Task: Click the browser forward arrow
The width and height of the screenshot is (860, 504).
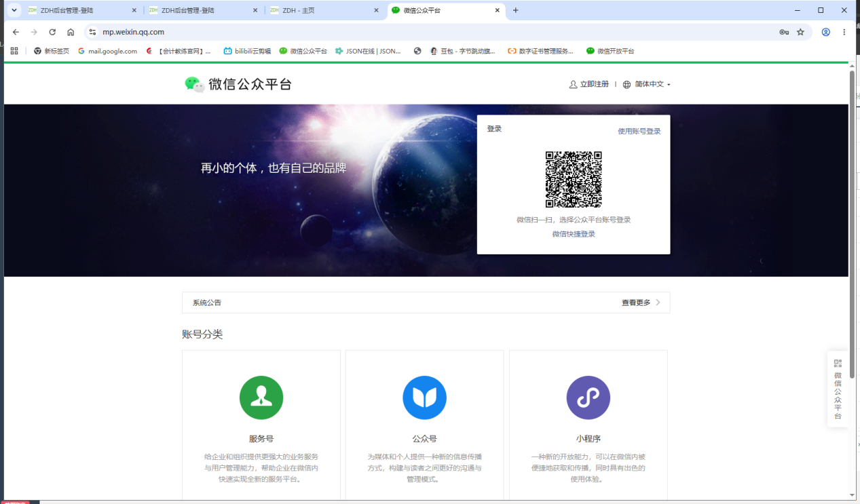Action: [34, 32]
